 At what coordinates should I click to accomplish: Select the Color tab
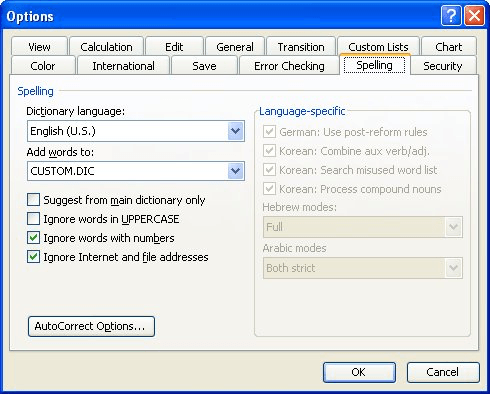43,66
